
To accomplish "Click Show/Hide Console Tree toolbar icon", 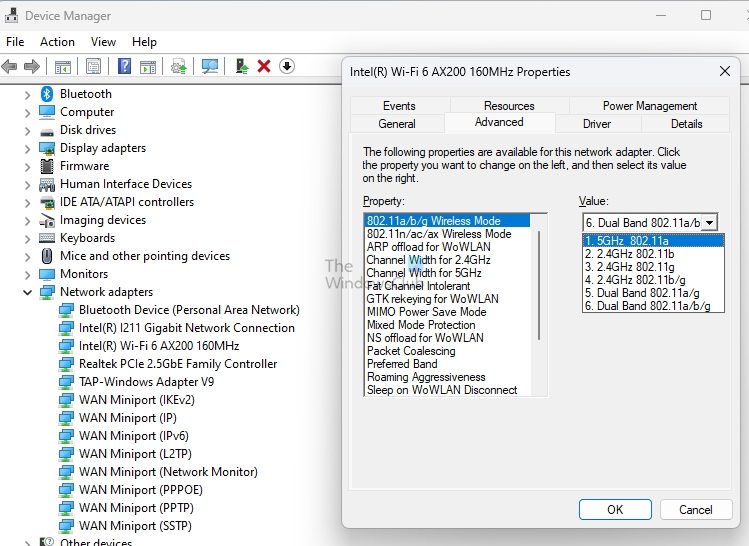I will click(63, 66).
